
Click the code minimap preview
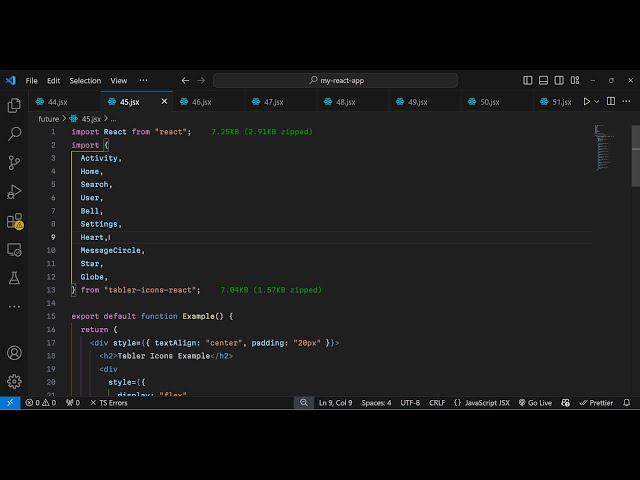point(603,148)
